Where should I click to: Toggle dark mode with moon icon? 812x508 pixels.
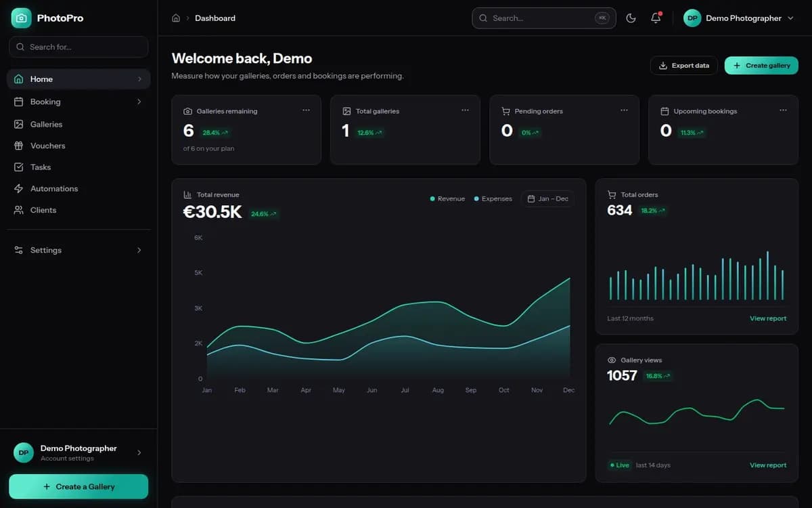[631, 18]
